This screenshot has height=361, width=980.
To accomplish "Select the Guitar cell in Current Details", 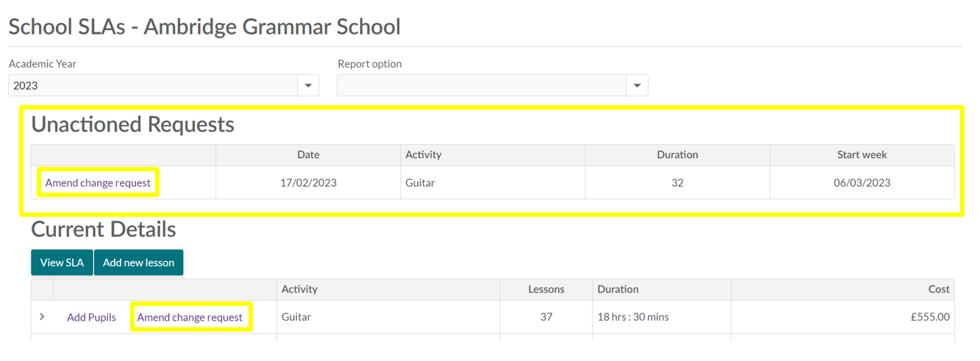I will [388, 317].
